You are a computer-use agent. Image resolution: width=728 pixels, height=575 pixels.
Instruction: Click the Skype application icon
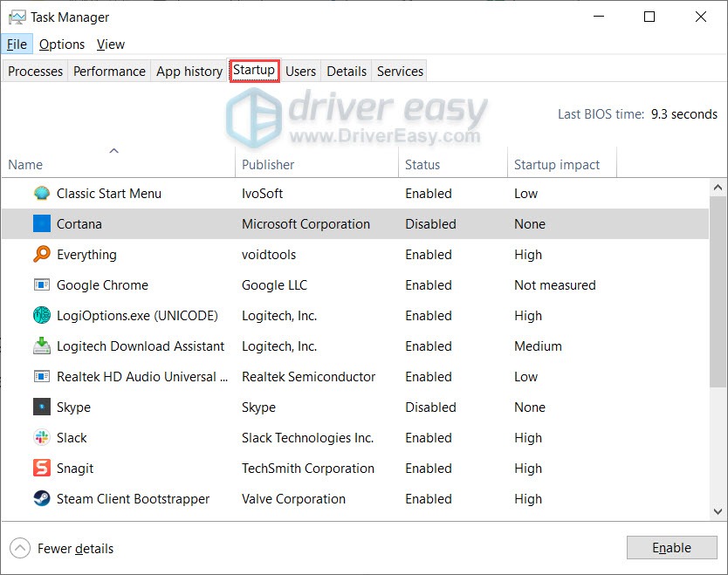pyautogui.click(x=42, y=407)
